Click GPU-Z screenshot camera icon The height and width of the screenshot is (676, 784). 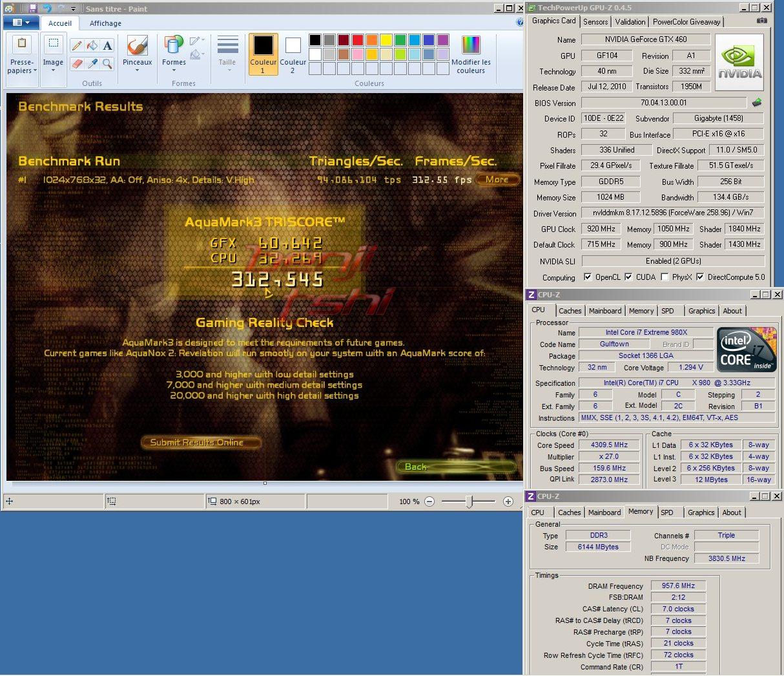pos(762,21)
